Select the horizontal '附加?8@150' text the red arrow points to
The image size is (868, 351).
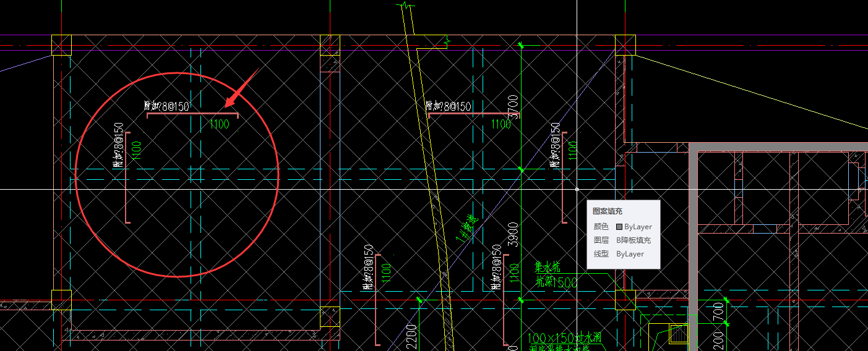[166, 106]
